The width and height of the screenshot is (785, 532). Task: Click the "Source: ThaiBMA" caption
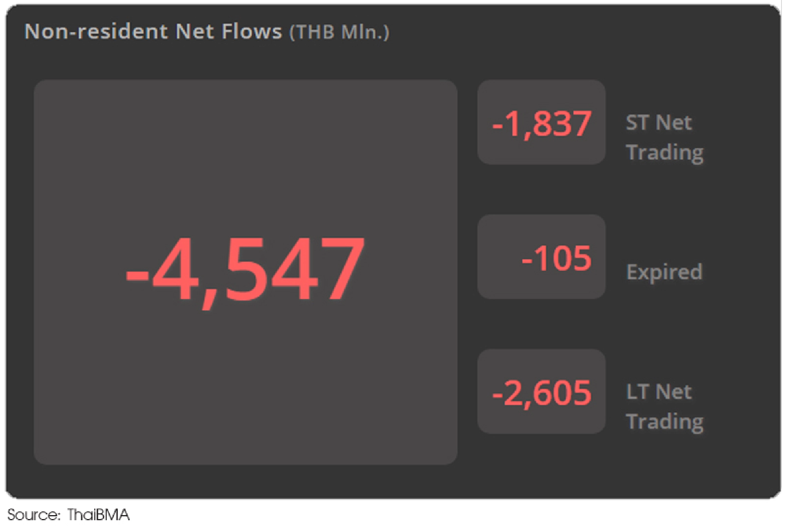[68, 515]
